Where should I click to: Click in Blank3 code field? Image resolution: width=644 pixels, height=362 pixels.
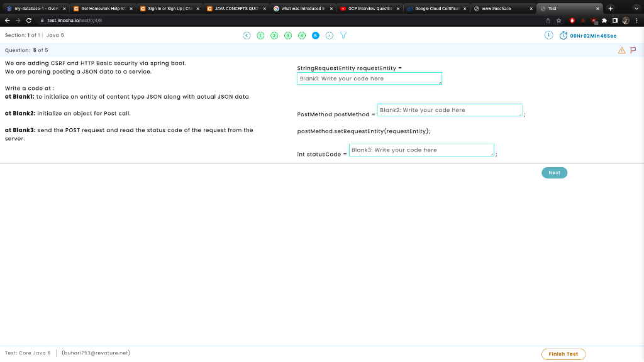coord(421,150)
